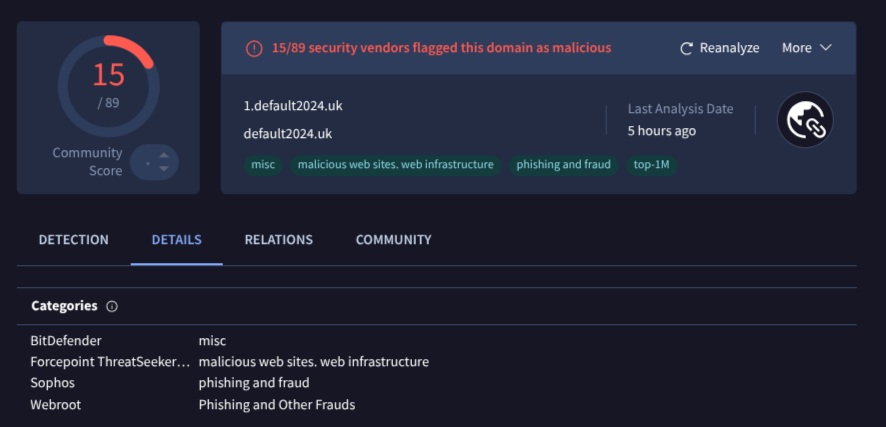This screenshot has width=886, height=427.
Task: Click the 'Community Score' label
Action: pos(88,162)
